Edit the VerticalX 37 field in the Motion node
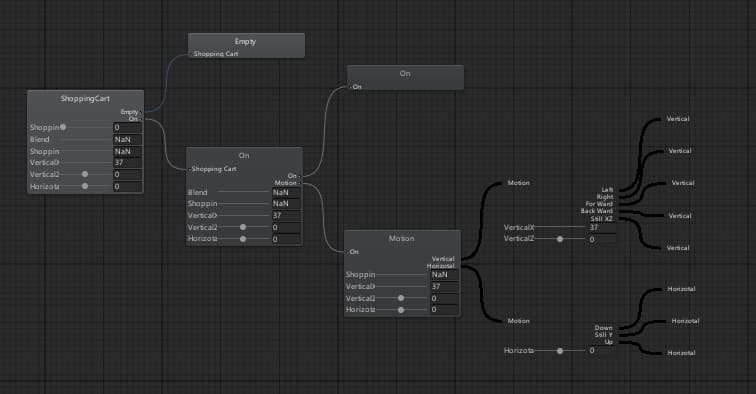Image resolution: width=756 pixels, height=394 pixels. [444, 286]
